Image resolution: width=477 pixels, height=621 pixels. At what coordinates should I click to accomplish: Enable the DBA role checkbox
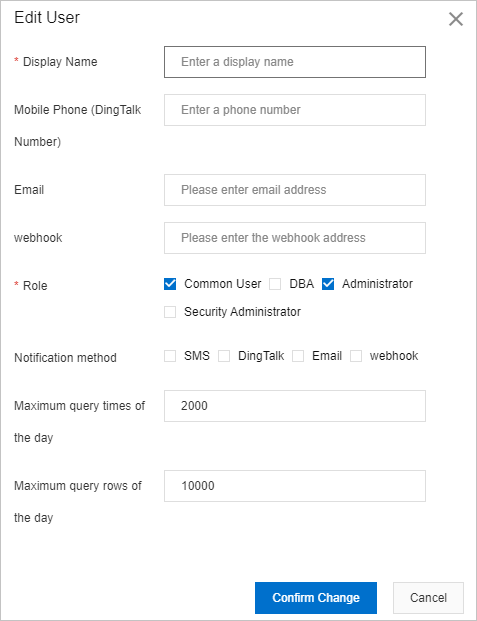tap(275, 284)
